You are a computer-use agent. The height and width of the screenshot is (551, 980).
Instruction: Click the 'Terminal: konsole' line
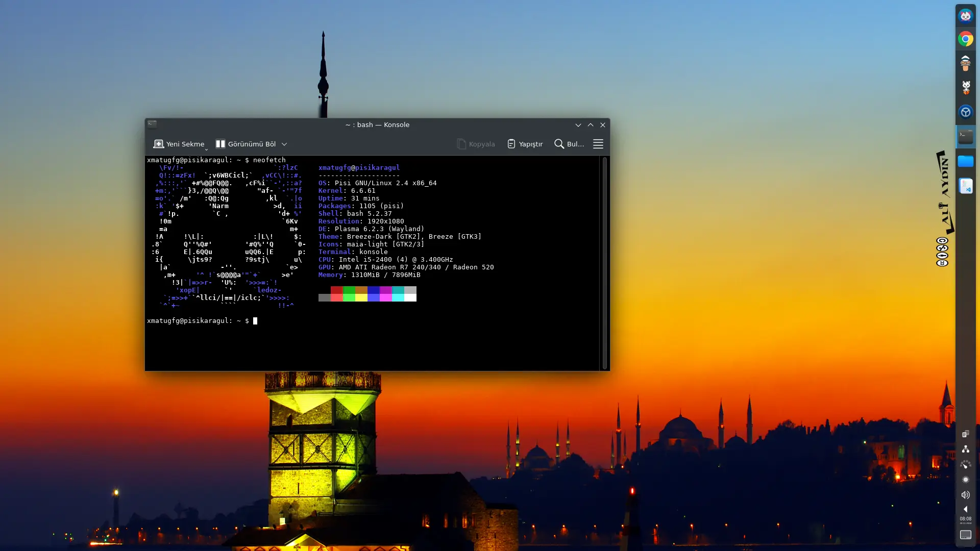pyautogui.click(x=353, y=252)
